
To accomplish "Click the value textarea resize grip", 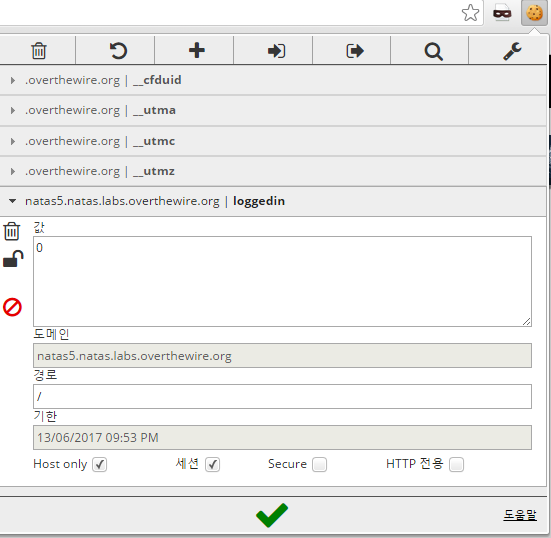I will coord(526,322).
